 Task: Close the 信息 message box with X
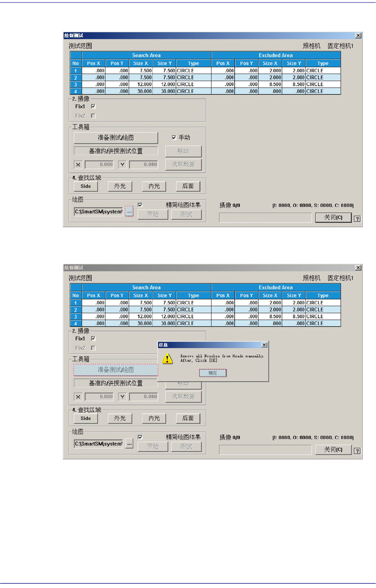(x=264, y=345)
